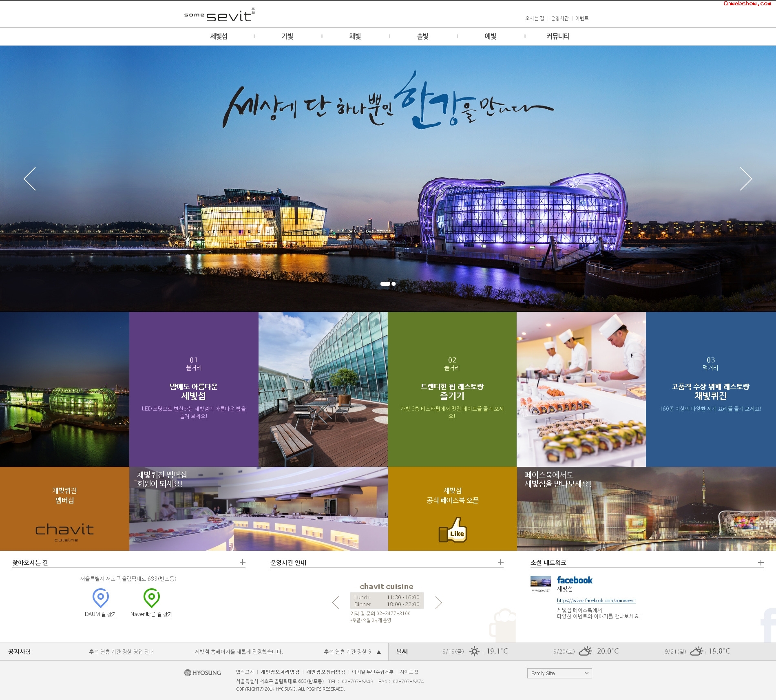This screenshot has width=776, height=700.
Task: Open the 02 놀거리 green tile
Action: 452,389
